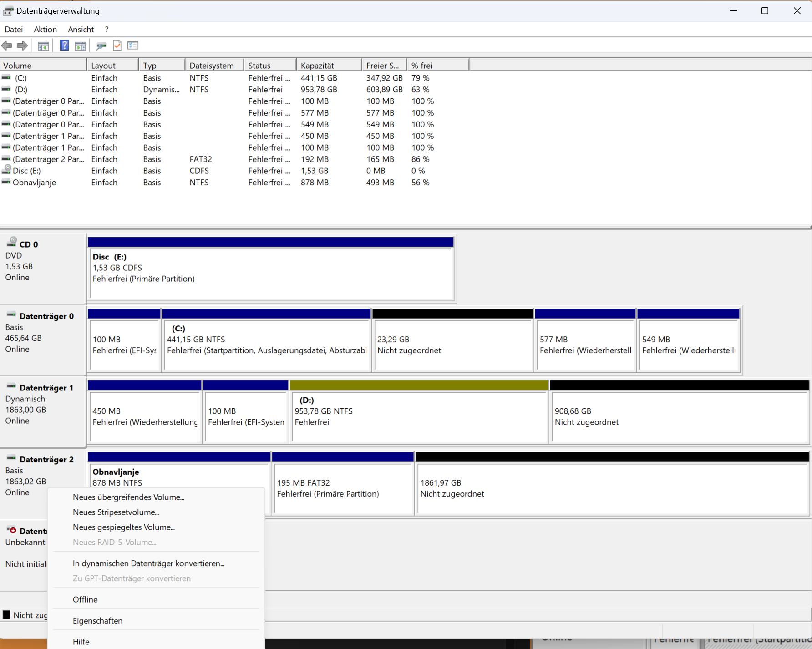Click the drive icon of the 192 MB FAT32 row
The width and height of the screenshot is (812, 649).
pos(6,159)
